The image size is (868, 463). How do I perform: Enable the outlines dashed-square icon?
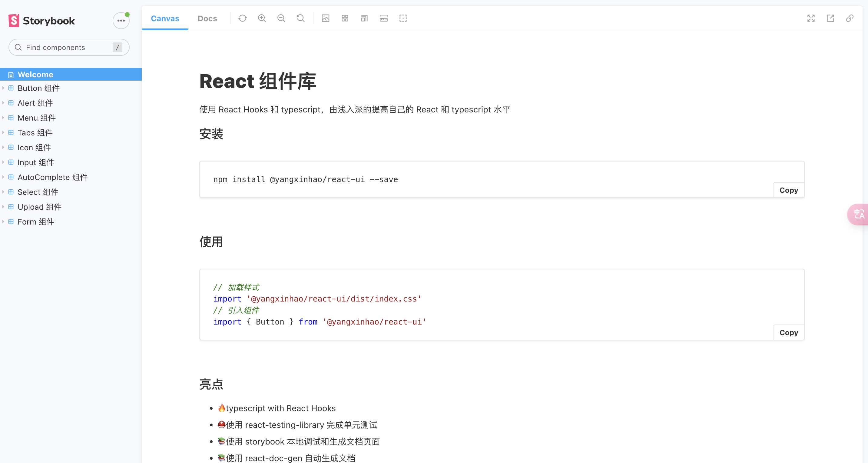[403, 18]
